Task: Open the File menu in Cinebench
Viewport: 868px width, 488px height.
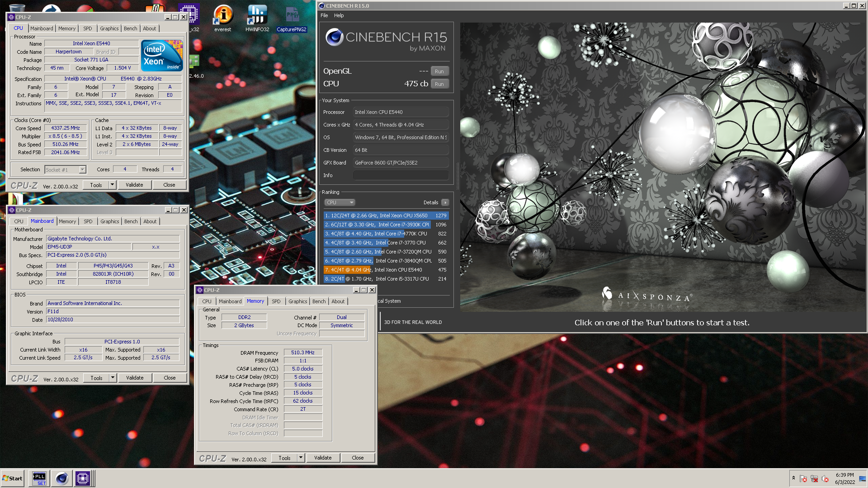Action: pos(324,15)
